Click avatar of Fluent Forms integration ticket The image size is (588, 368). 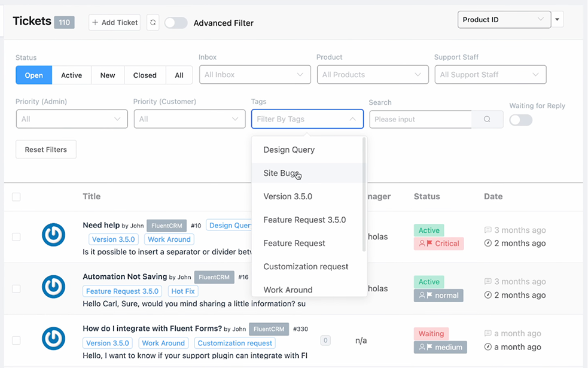[x=53, y=339]
